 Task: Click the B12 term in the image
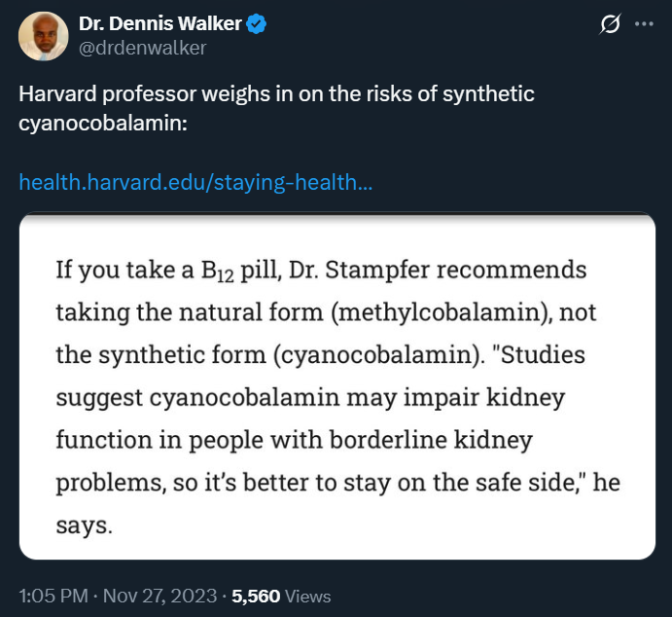(217, 271)
